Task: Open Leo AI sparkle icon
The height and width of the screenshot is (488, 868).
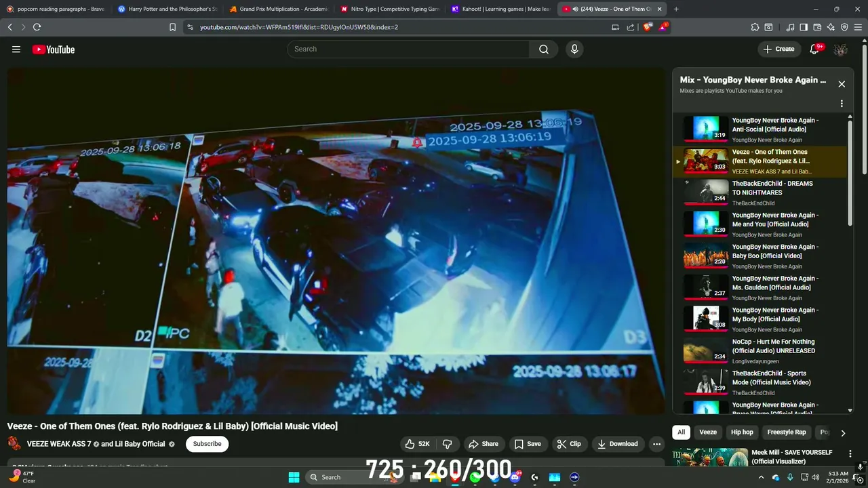Action: click(831, 27)
